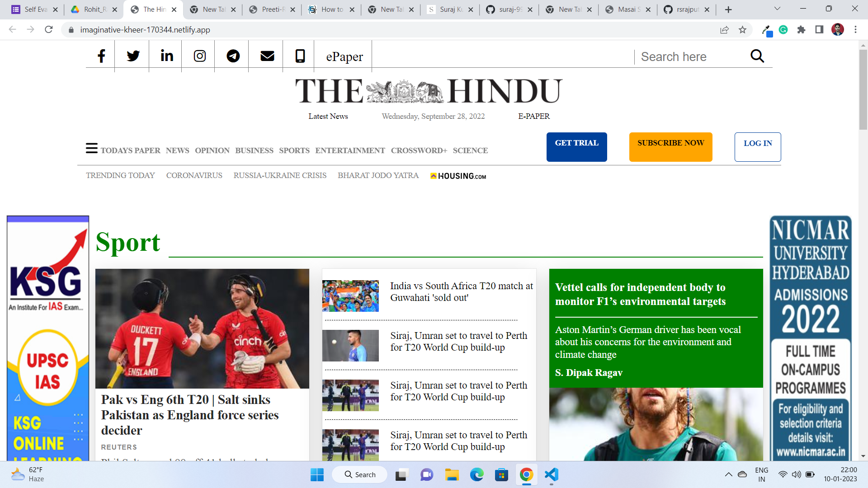Click the mobile phone icon
This screenshot has height=488, width=868.
coord(300,56)
